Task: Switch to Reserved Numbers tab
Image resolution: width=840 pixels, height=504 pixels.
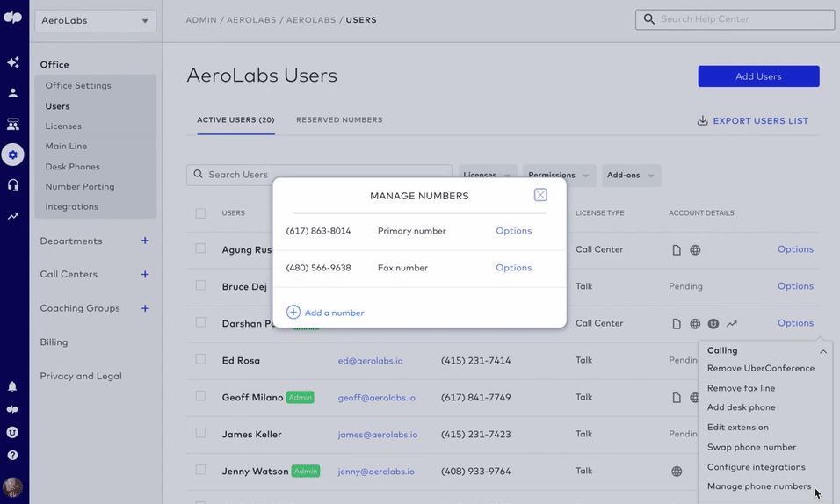Action: point(339,120)
